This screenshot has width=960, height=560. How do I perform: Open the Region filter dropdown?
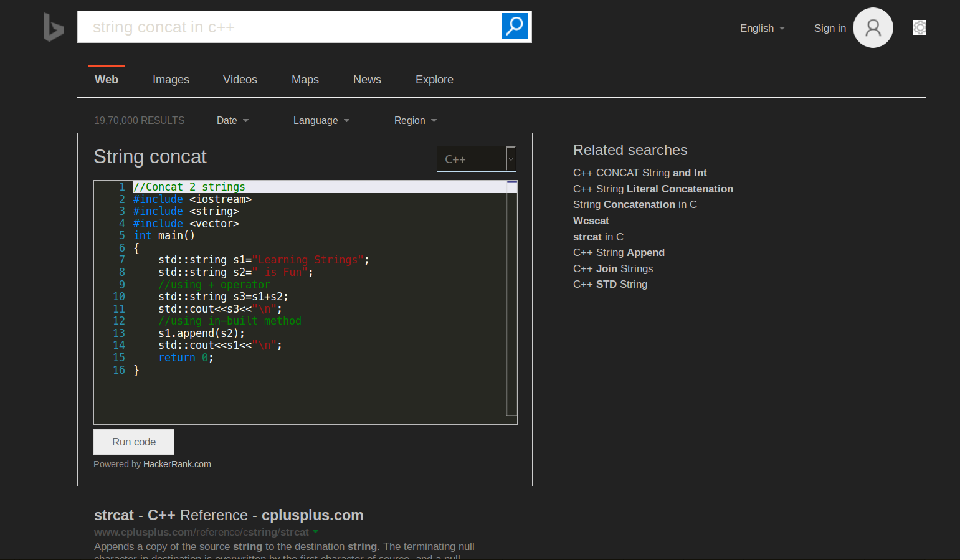coord(414,120)
